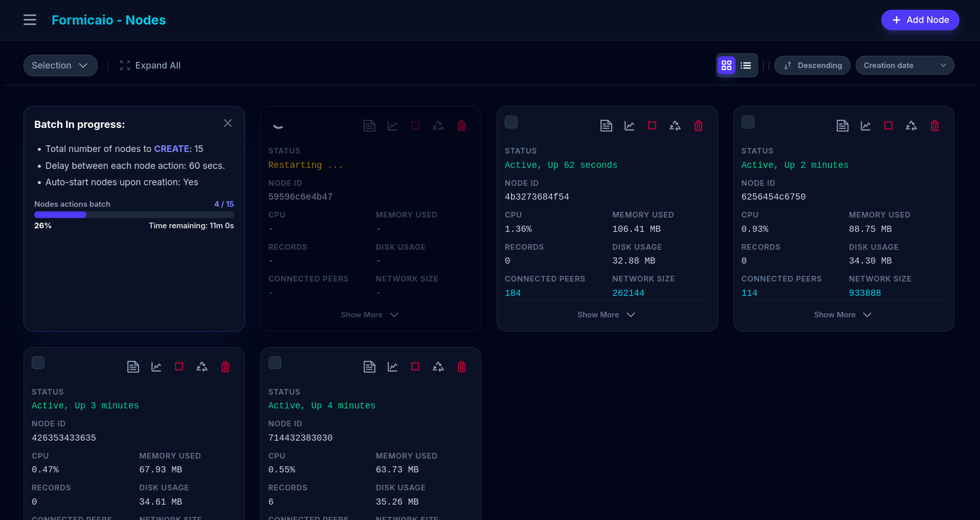This screenshot has width=980, height=520.
Task: Select checkbox of node 426353433635
Action: [x=38, y=363]
